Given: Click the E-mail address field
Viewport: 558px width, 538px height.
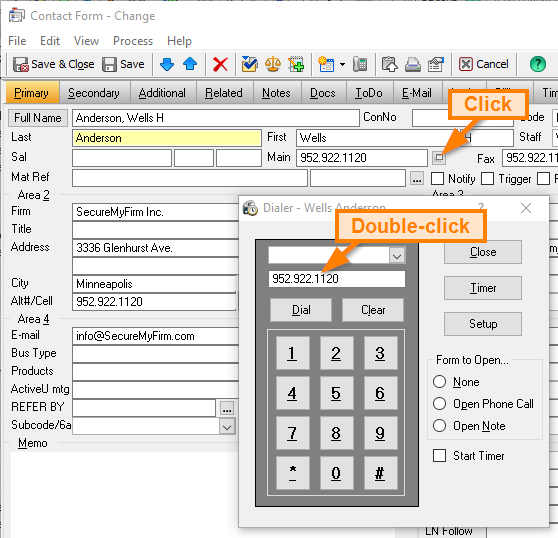Looking at the screenshot, I should coord(156,336).
